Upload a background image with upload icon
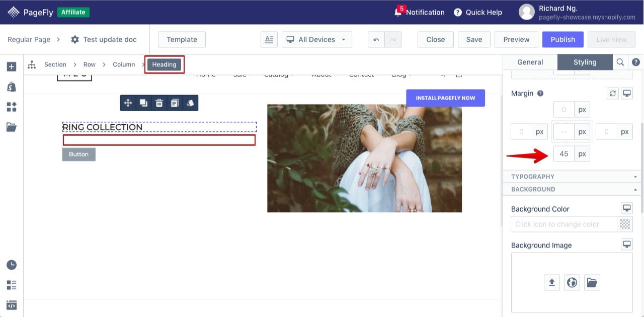This screenshot has height=317, width=644. pyautogui.click(x=552, y=282)
